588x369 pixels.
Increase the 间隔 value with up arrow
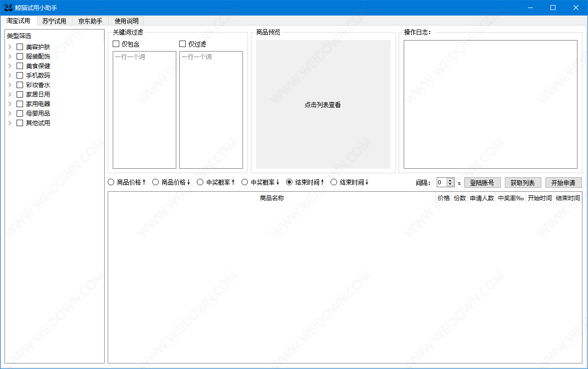click(x=450, y=180)
